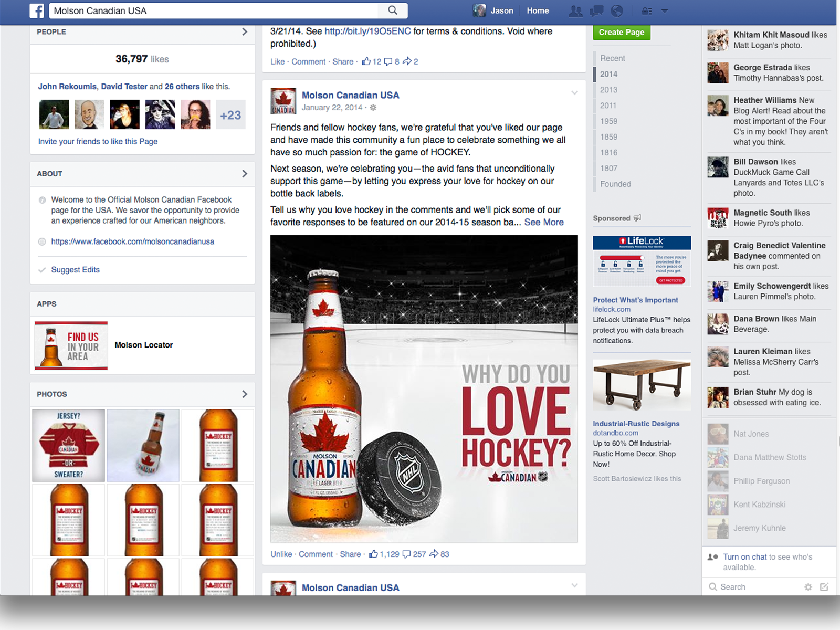
Task: Open the January 22 post options chevron
Action: [x=574, y=93]
